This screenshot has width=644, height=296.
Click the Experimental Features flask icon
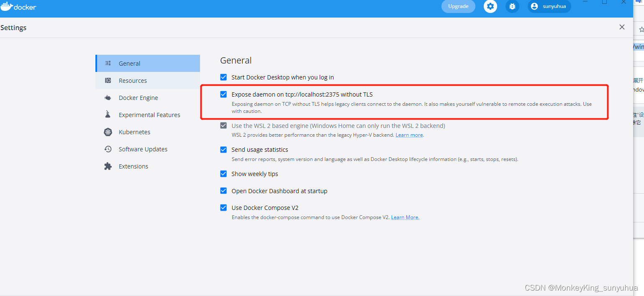(108, 115)
